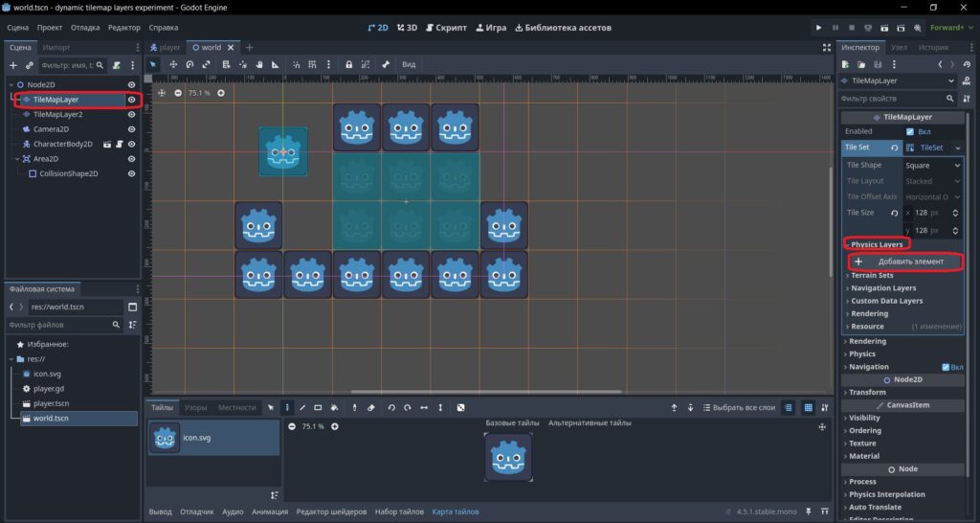This screenshot has height=523, width=980.
Task: Collapse the Area2D tree node
Action: [x=17, y=159]
